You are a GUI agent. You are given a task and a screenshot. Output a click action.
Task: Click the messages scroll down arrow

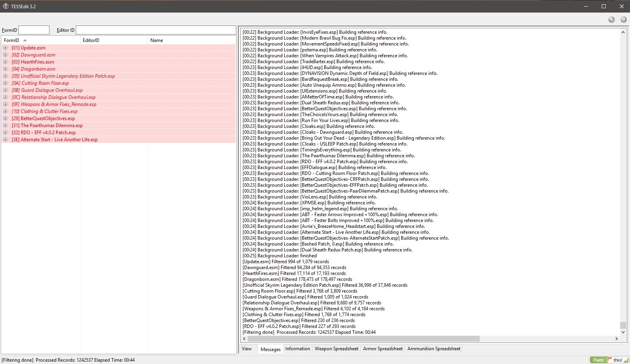point(623,332)
